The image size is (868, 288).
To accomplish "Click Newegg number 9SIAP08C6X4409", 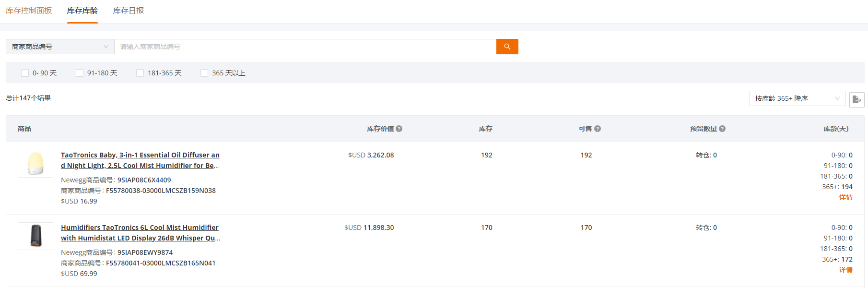I will (144, 180).
